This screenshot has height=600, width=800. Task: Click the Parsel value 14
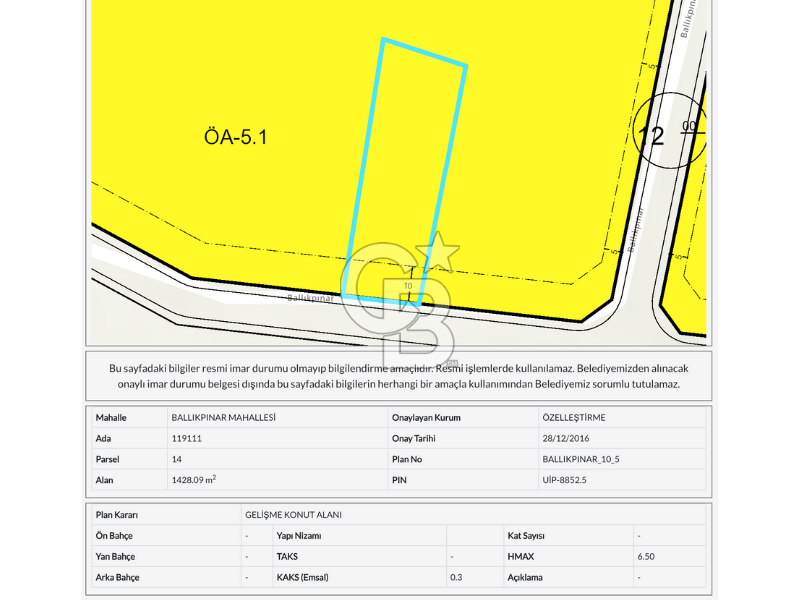(177, 459)
